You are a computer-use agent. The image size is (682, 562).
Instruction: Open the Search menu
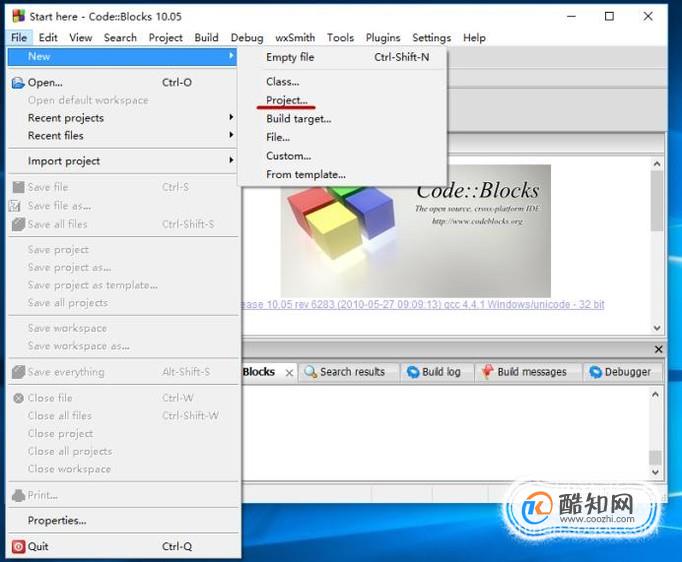pos(120,38)
